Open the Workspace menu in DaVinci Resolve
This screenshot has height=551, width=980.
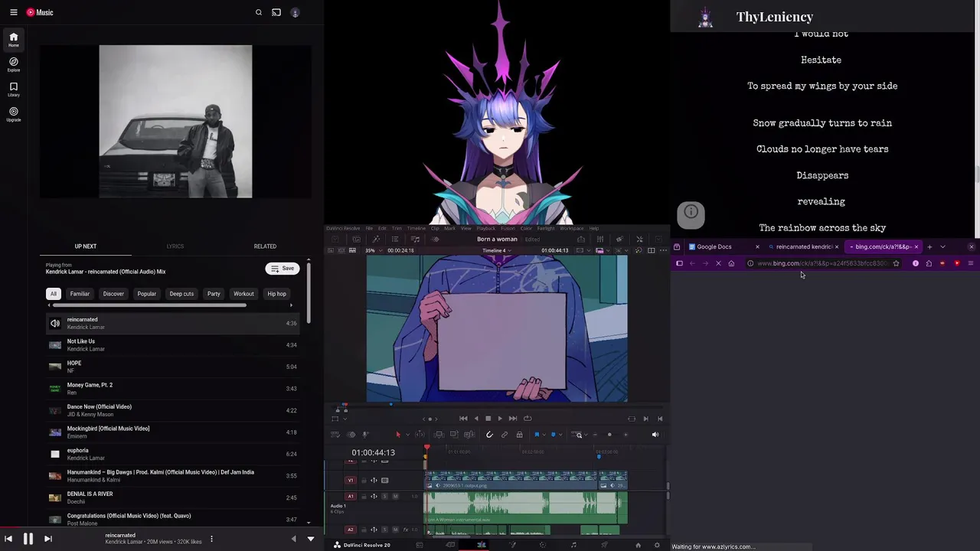click(x=572, y=228)
